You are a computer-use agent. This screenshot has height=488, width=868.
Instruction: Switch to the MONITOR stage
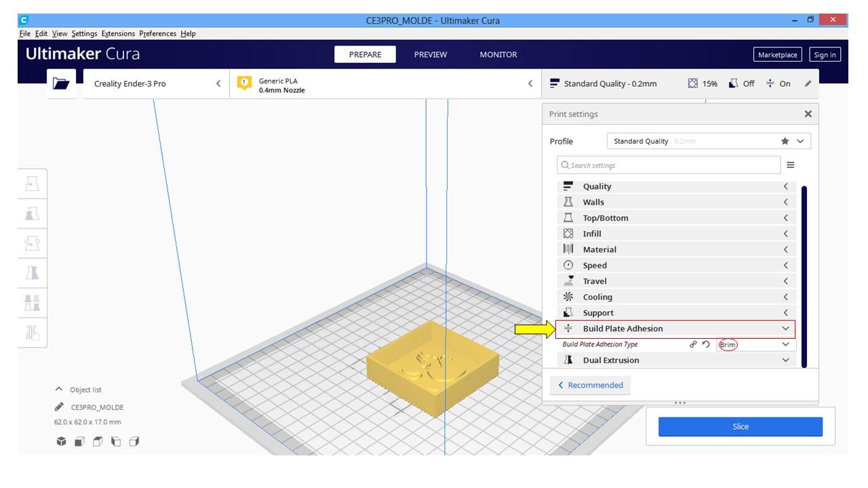point(498,54)
